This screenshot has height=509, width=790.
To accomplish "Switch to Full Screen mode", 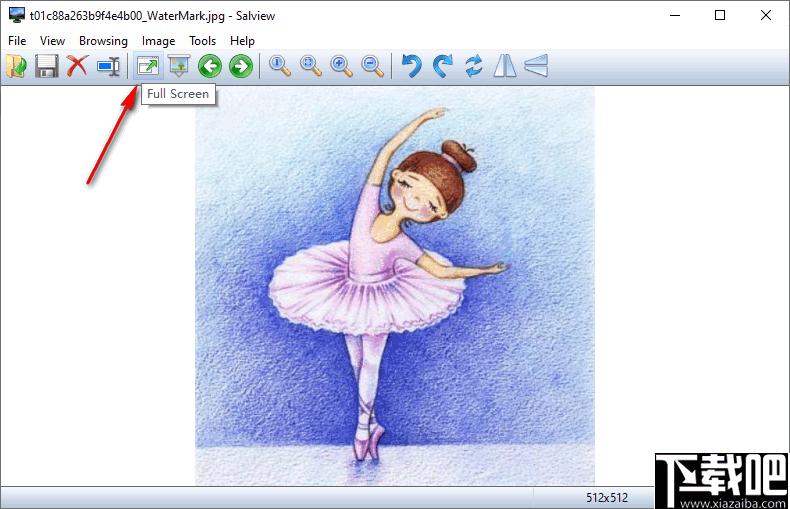I will click(x=148, y=66).
